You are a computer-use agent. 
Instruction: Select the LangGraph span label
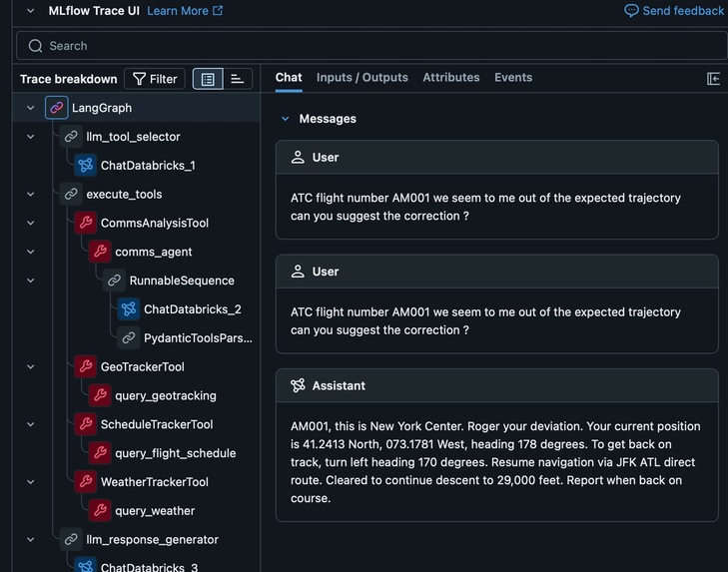pyautogui.click(x=102, y=108)
